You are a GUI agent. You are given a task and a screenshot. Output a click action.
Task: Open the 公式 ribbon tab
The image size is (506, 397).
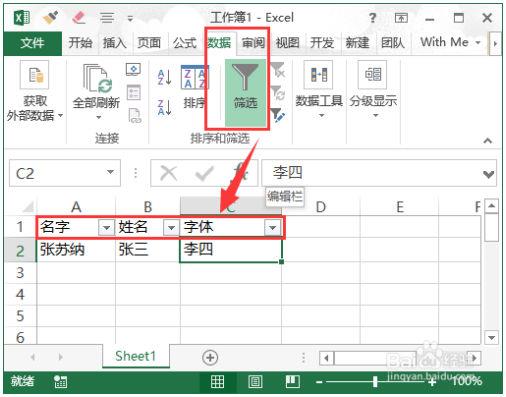[x=184, y=43]
